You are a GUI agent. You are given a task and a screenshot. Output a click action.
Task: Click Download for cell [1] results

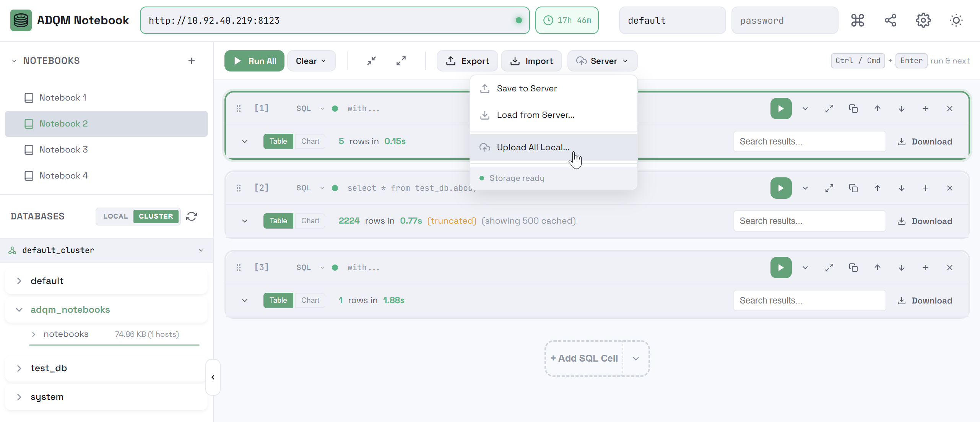[x=925, y=141]
